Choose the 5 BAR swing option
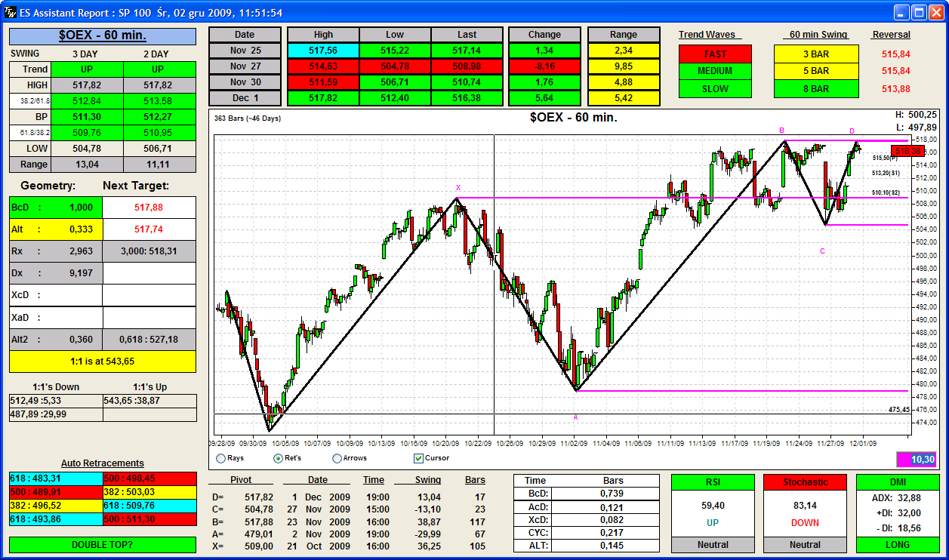Screen dimensions: 949x560 coord(816,71)
